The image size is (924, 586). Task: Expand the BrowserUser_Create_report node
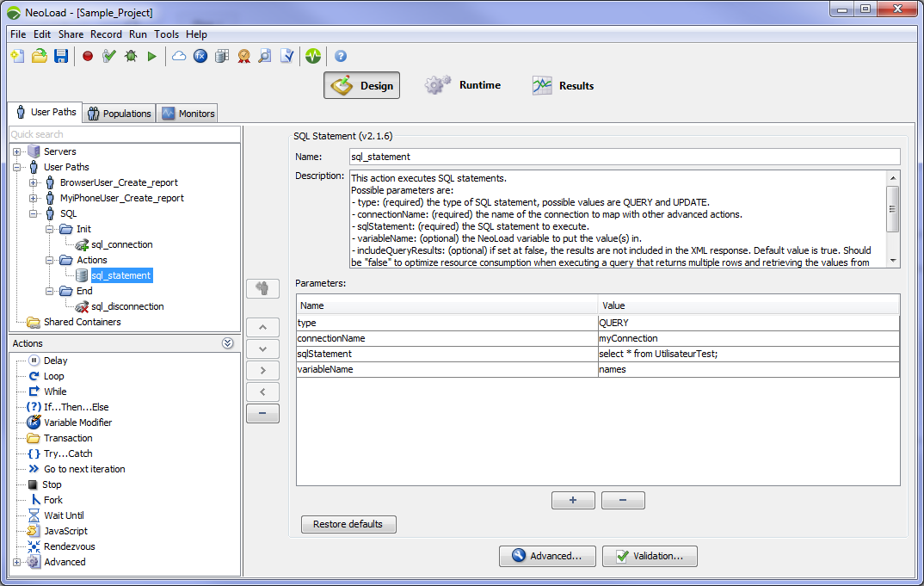[34, 183]
